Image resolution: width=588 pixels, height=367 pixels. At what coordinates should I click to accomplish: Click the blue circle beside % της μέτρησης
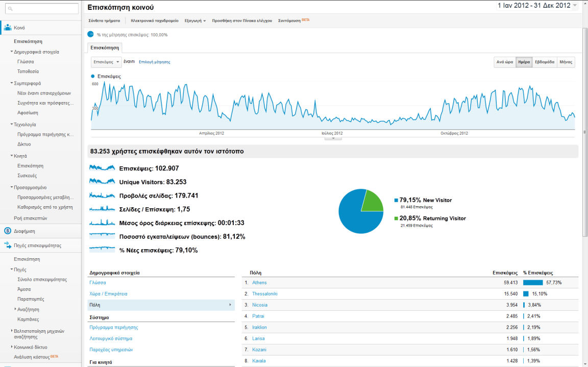coord(91,34)
